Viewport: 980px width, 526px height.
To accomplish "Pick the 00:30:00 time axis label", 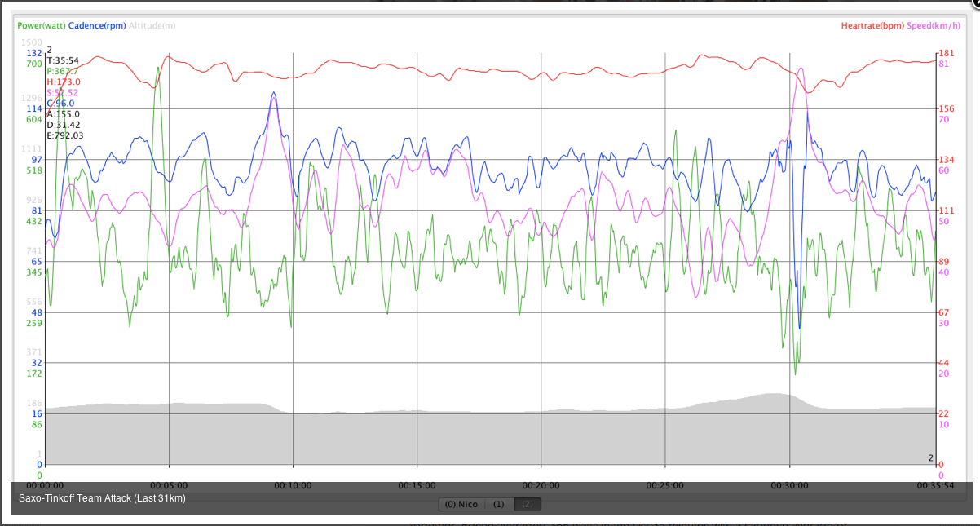I will (x=789, y=485).
